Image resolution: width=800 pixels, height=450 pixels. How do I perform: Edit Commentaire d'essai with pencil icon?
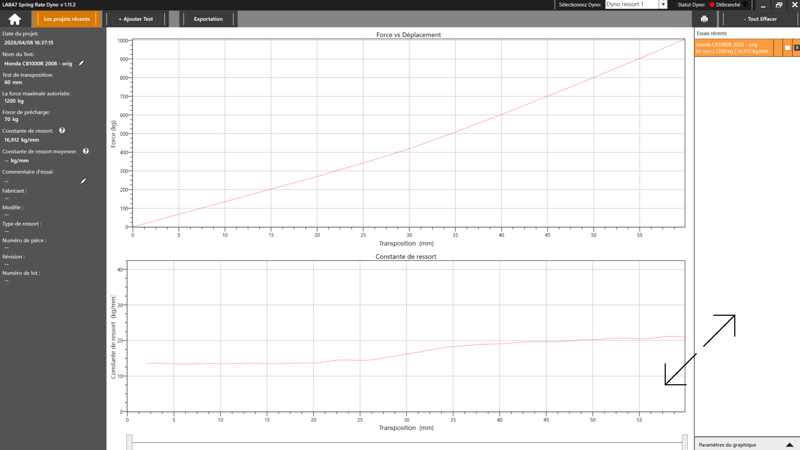[83, 181]
